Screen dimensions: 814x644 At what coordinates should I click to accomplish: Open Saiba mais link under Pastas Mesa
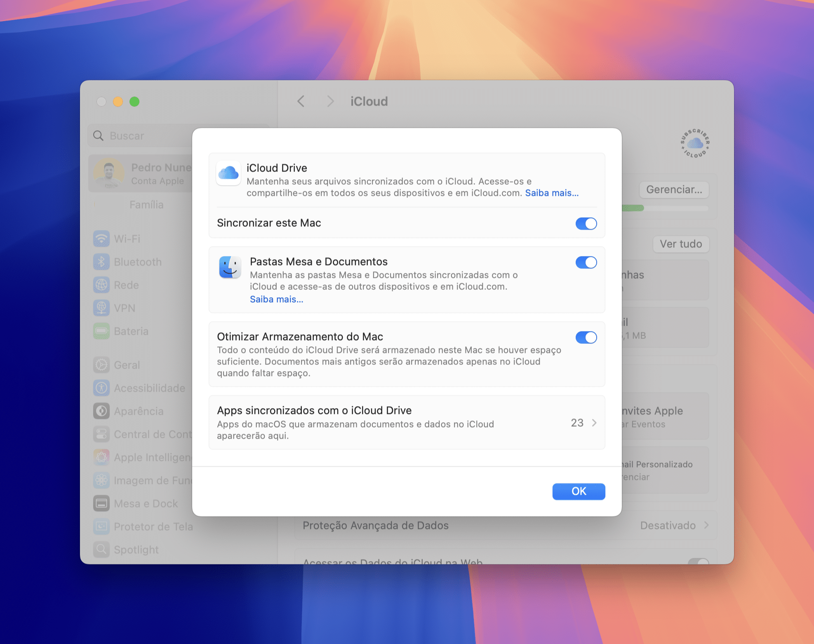click(276, 299)
